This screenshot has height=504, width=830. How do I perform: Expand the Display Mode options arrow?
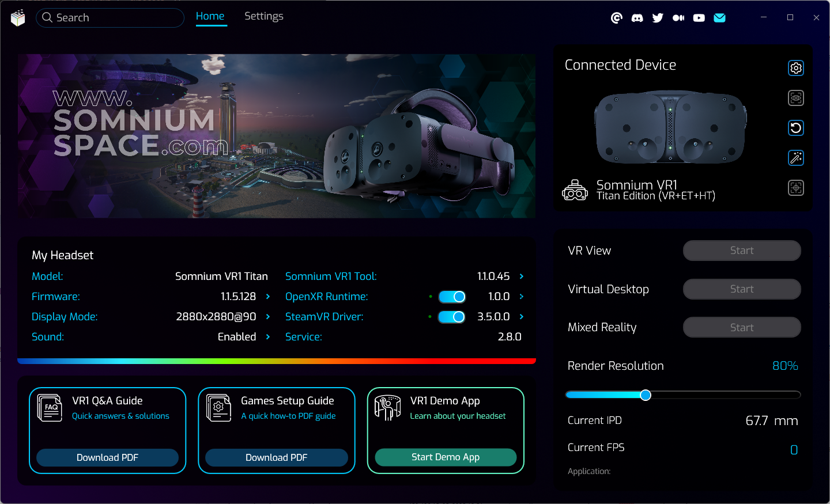click(268, 317)
